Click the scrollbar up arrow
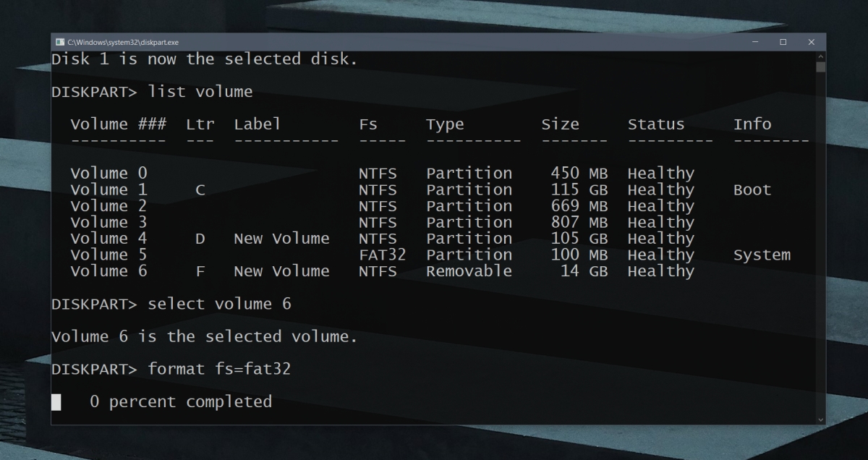Viewport: 868px width, 460px height. pyautogui.click(x=820, y=56)
